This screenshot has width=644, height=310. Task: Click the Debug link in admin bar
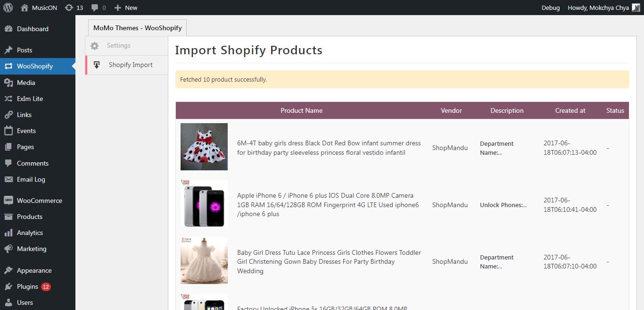click(551, 8)
